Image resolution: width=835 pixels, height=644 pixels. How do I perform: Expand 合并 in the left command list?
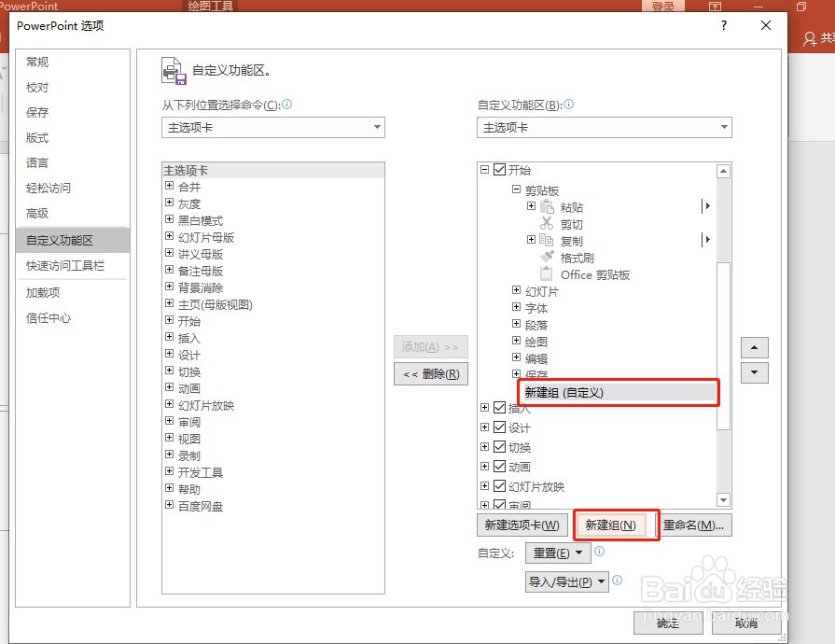tap(170, 186)
